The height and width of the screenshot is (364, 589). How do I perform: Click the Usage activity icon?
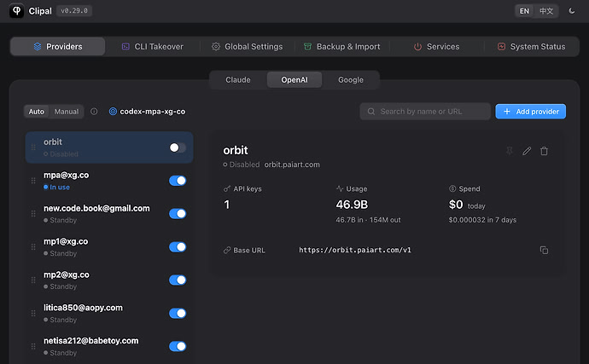pos(340,188)
